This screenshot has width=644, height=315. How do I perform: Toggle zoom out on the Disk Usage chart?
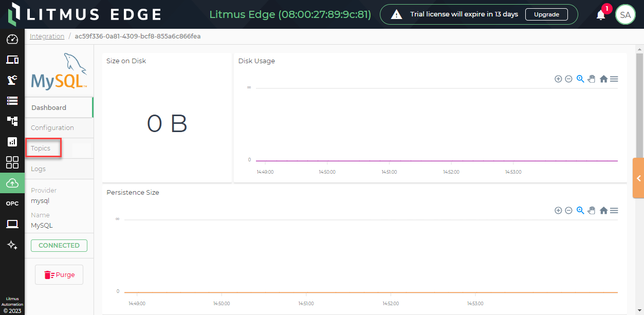pyautogui.click(x=569, y=79)
